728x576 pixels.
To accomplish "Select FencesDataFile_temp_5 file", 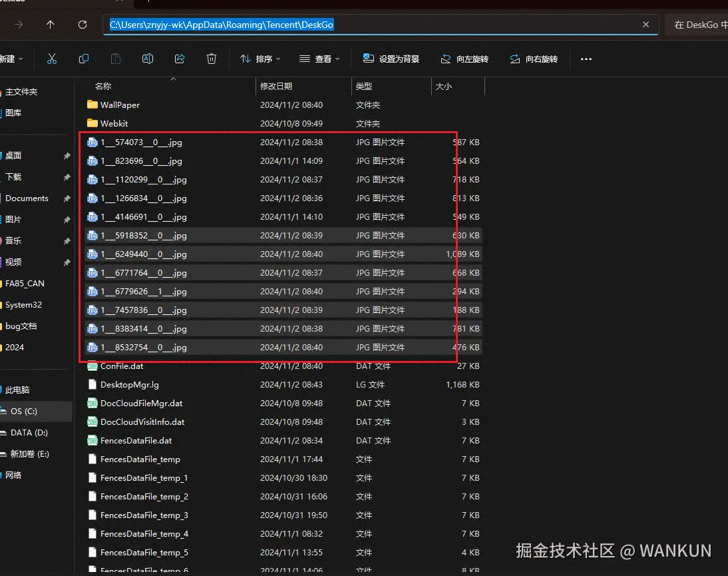I will (283, 552).
